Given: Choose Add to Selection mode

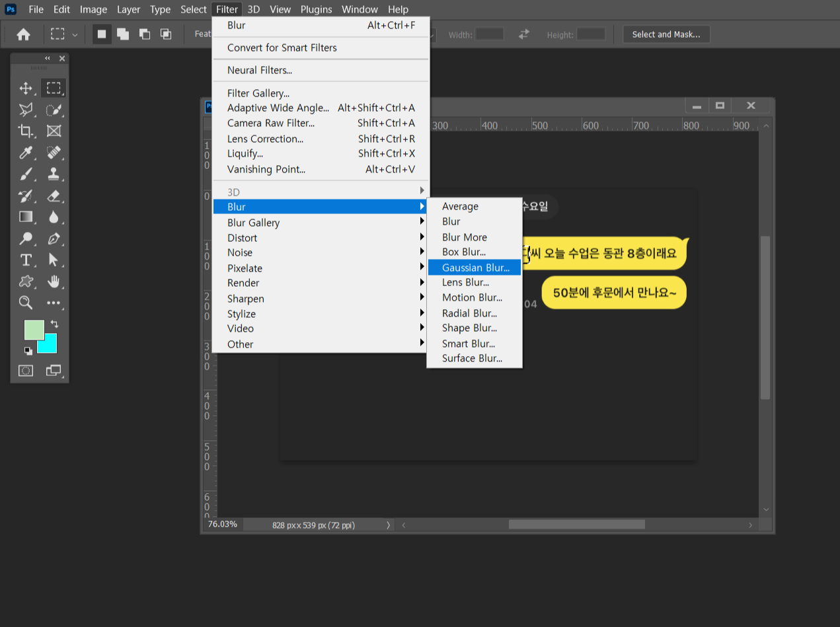Looking at the screenshot, I should point(123,34).
